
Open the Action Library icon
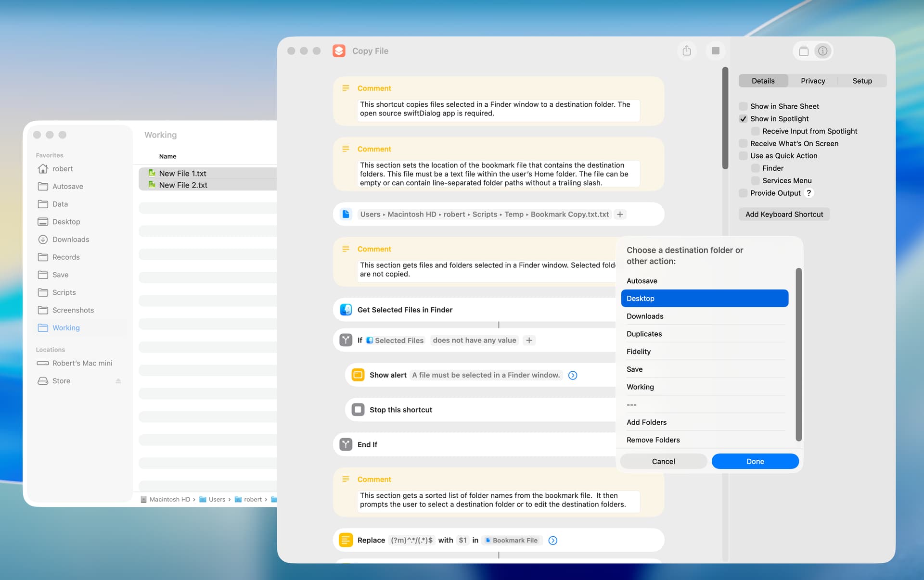[x=803, y=51]
